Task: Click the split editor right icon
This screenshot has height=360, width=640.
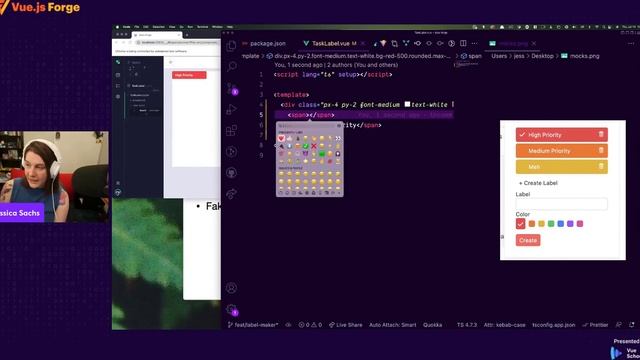Action: (463, 43)
